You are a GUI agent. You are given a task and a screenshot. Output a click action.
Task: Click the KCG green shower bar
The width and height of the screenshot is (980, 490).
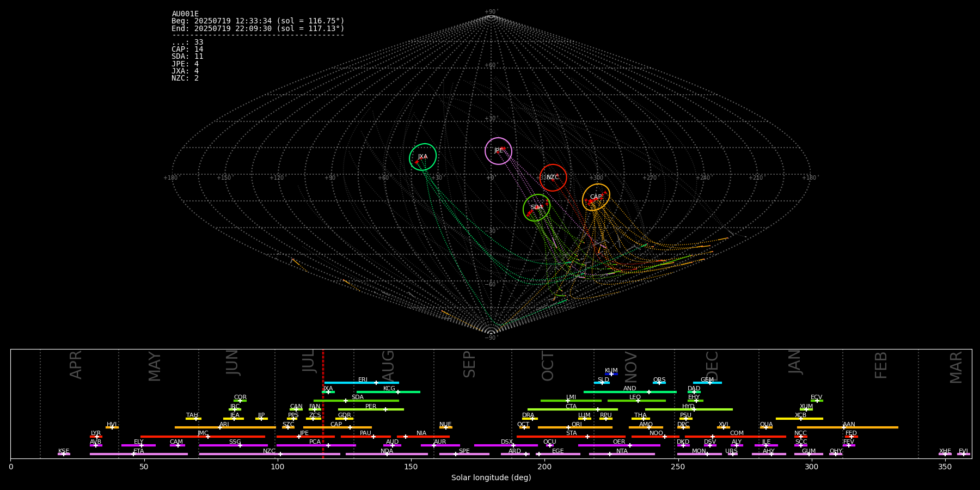pos(388,391)
